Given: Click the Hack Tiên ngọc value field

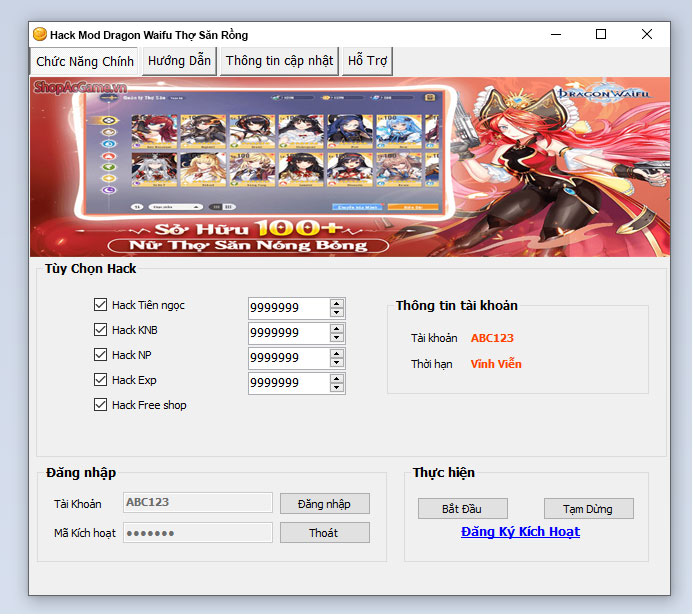Looking at the screenshot, I should click(289, 308).
